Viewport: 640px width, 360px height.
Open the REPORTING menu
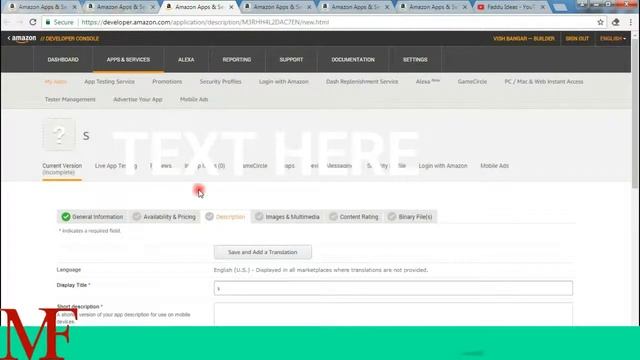pyautogui.click(x=237, y=60)
